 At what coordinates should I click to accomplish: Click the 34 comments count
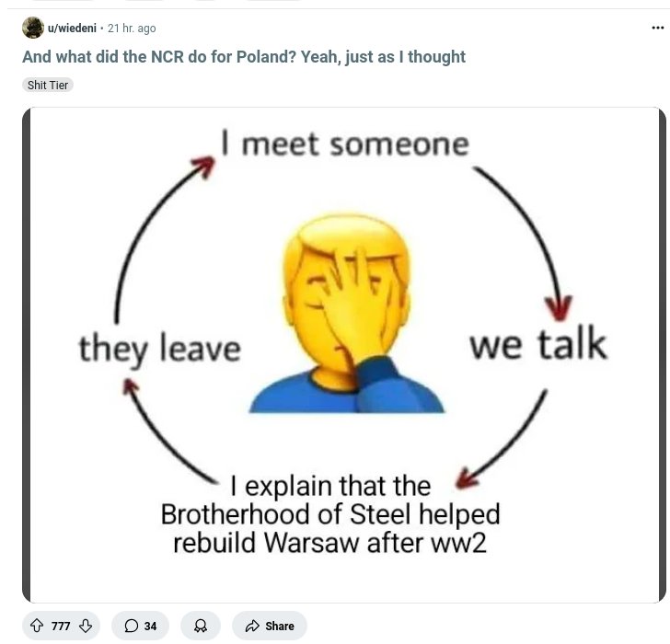(x=150, y=626)
